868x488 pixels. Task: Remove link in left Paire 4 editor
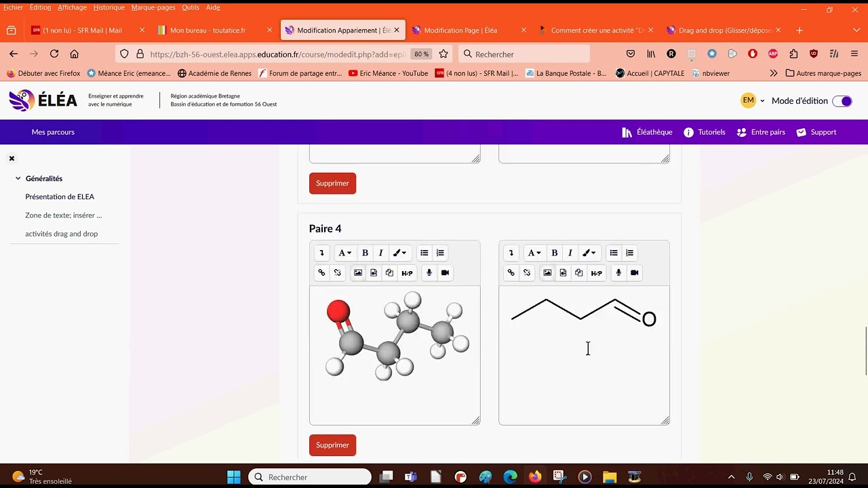pos(338,272)
